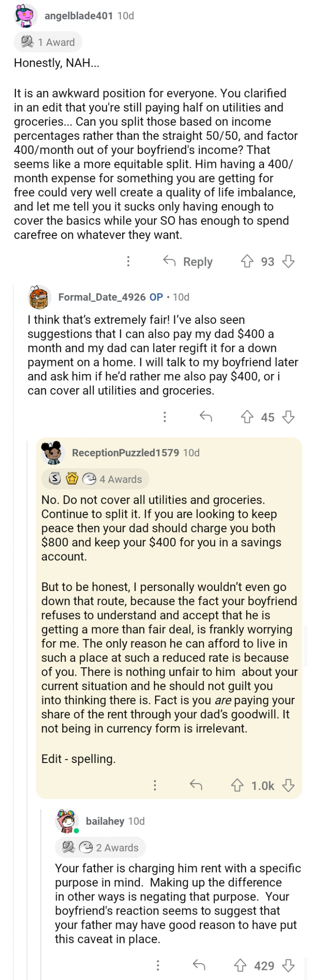Click bailahey's avatar image
309x980 pixels.
click(66, 821)
